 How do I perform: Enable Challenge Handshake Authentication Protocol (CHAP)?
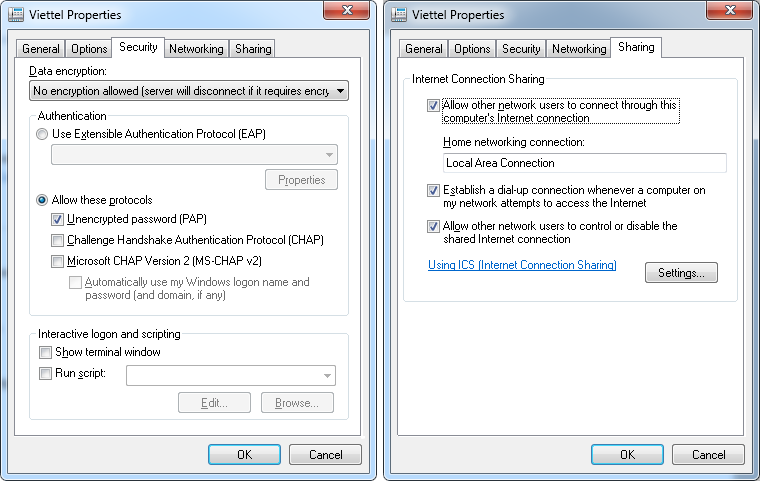[x=57, y=240]
